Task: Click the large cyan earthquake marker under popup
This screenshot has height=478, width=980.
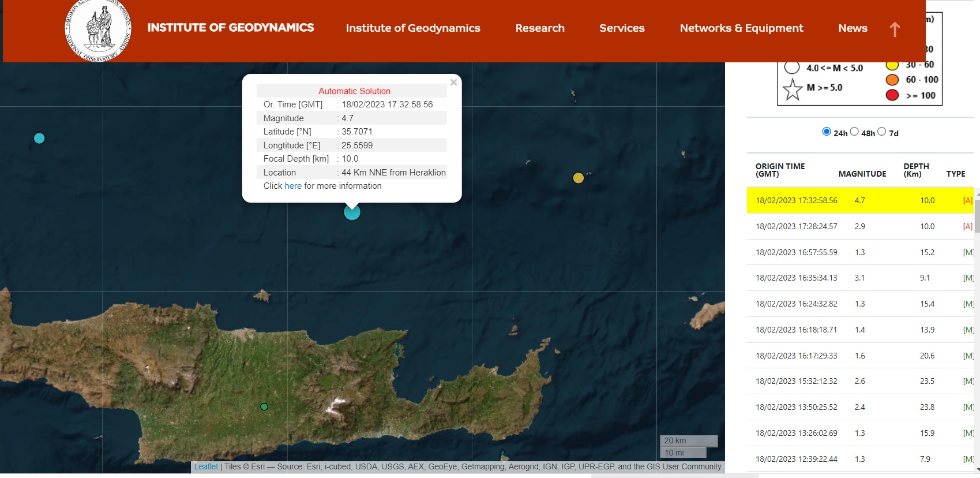Action: (x=352, y=212)
